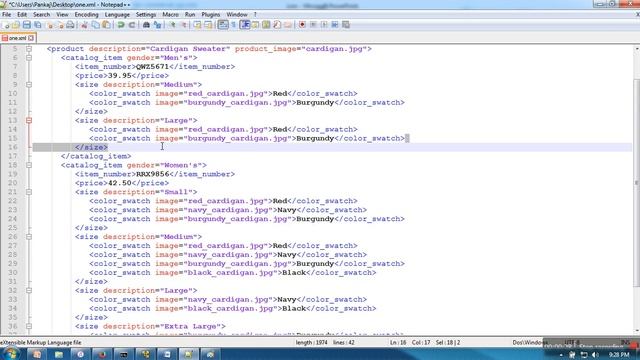Image resolution: width=640 pixels, height=360 pixels.
Task: Open the Settings menu
Action: (146, 14)
